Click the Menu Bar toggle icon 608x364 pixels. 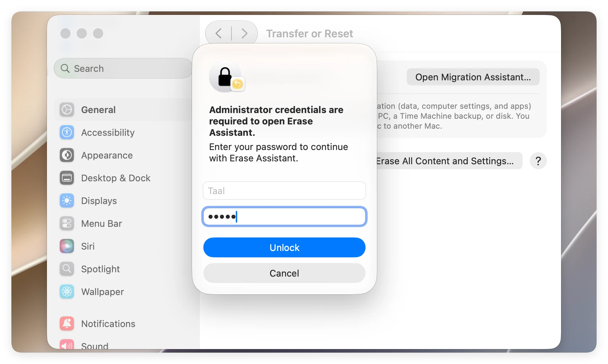(67, 223)
